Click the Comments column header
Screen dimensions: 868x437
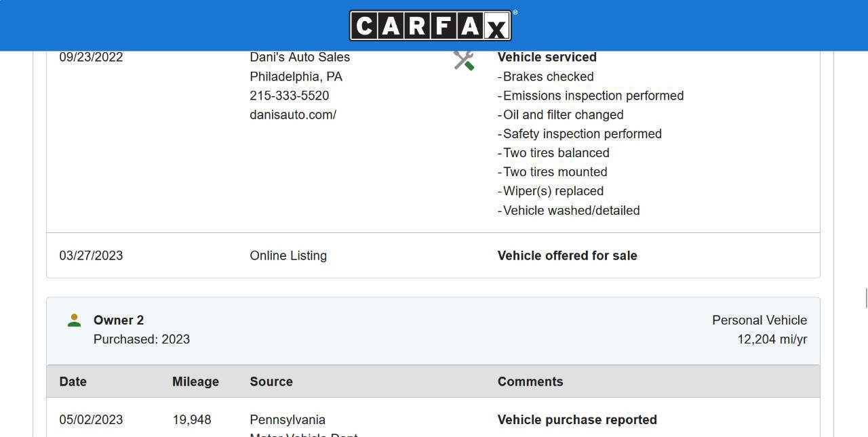[530, 381]
